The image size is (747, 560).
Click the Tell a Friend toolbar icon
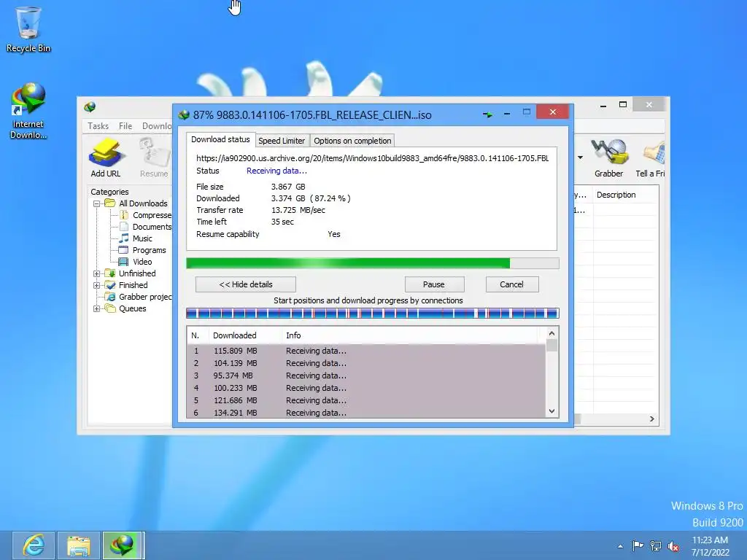click(x=651, y=158)
